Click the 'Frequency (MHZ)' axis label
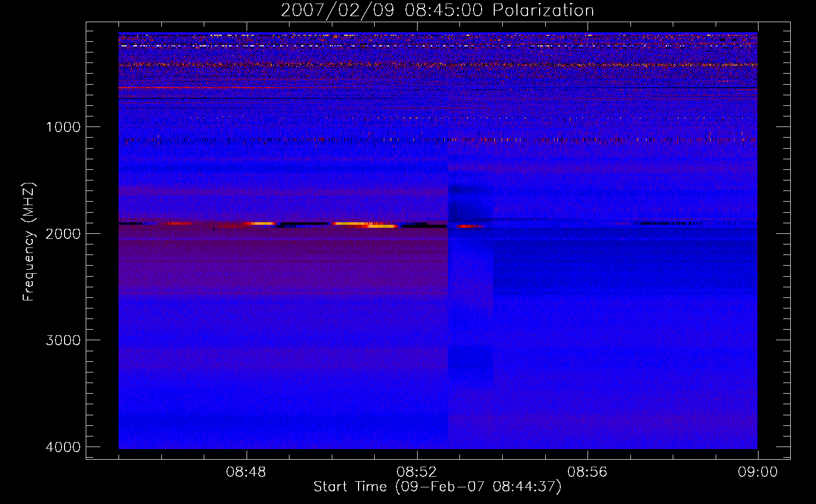The width and height of the screenshot is (816, 504). (x=29, y=242)
